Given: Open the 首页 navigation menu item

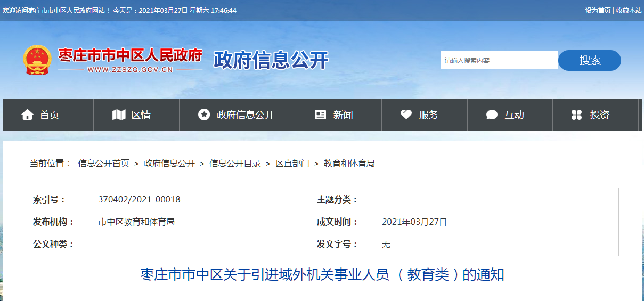Looking at the screenshot, I should (x=48, y=115).
